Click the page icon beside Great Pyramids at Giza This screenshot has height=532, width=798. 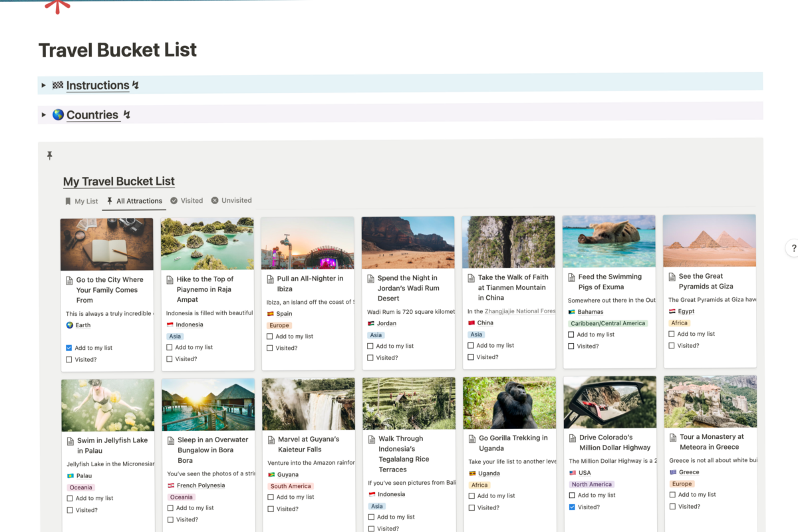click(x=673, y=276)
